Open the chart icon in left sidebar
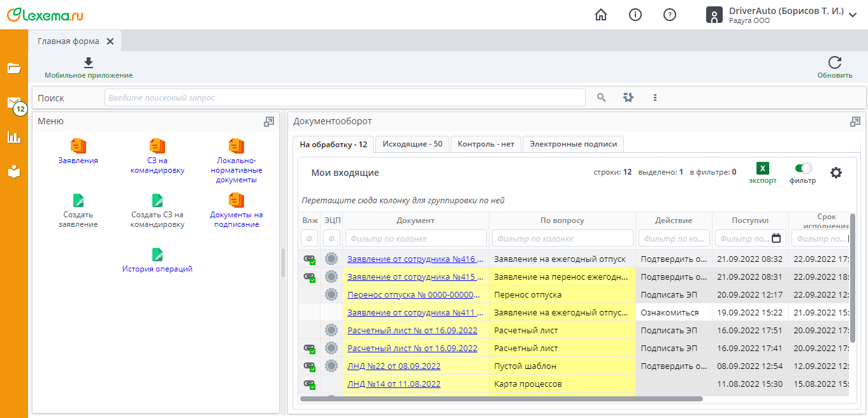 (14, 137)
